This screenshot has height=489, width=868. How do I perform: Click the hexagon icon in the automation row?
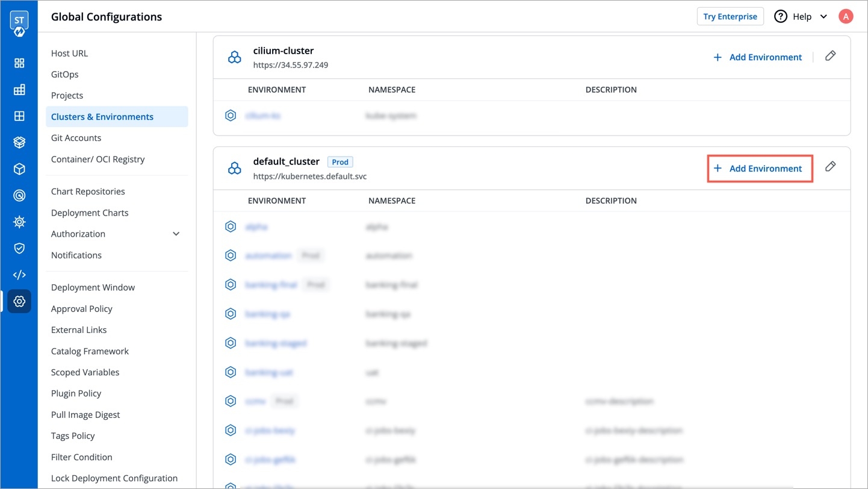tap(231, 255)
